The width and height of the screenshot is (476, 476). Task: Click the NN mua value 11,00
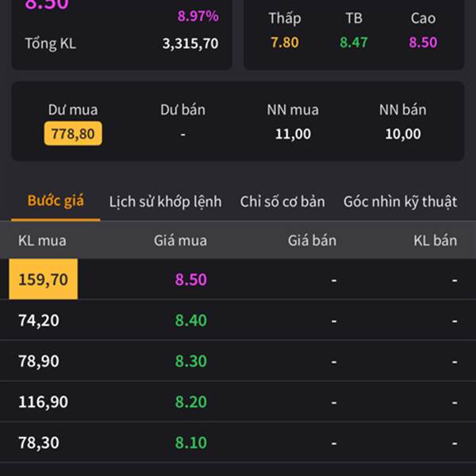pyautogui.click(x=293, y=134)
